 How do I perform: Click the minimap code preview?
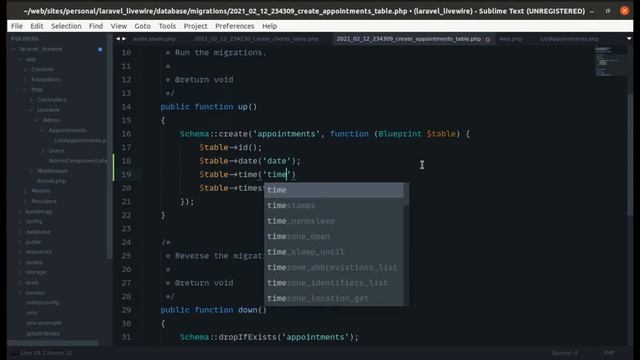[x=610, y=61]
